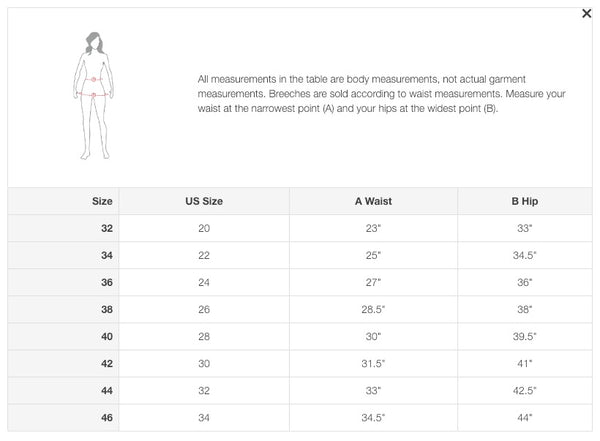Click the hip marker on the figure
This screenshot has width=600, height=441.
93,94
